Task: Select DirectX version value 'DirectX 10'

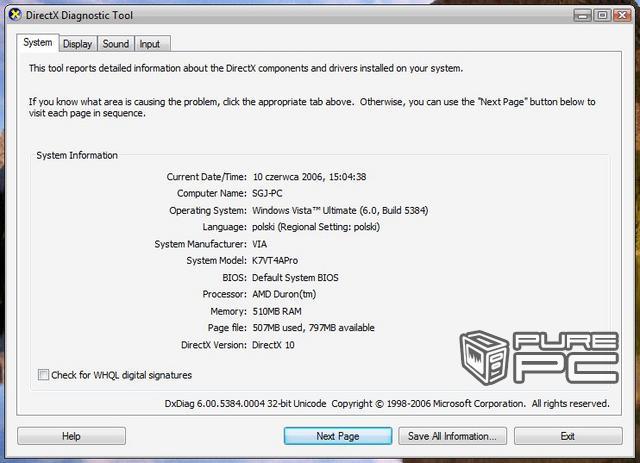Action: coord(273,345)
